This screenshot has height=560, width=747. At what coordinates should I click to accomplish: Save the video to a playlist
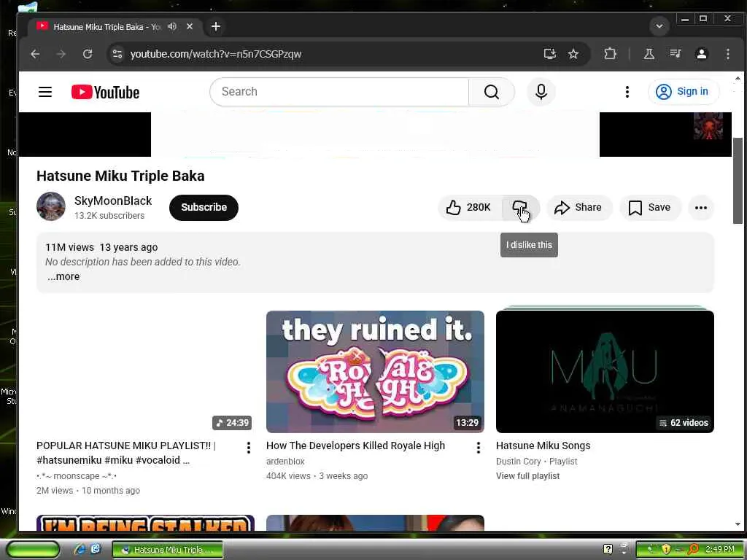pos(650,207)
